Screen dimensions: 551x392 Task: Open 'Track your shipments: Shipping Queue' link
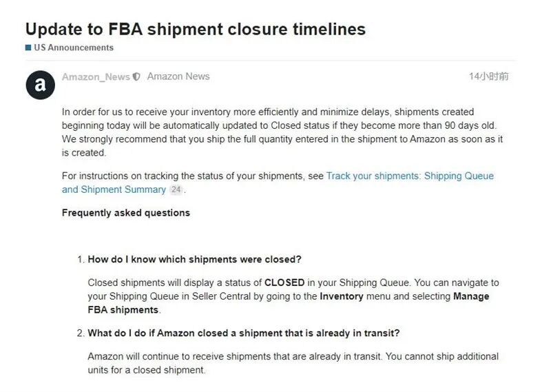[x=410, y=176]
